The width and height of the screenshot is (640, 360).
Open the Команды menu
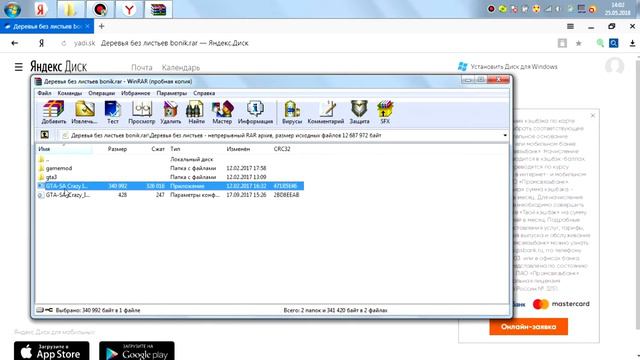pos(69,93)
